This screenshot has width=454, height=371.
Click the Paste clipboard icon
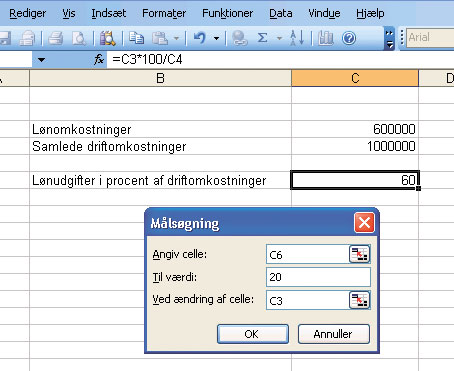160,38
